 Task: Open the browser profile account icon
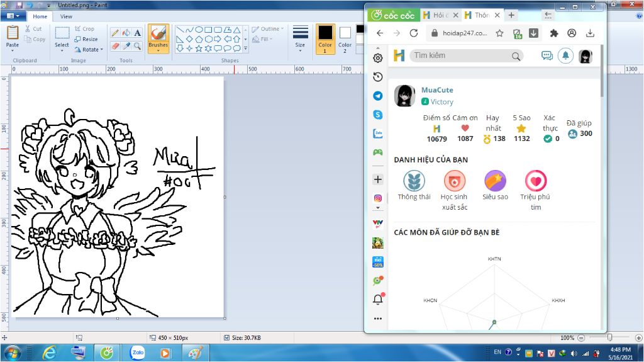point(572,33)
